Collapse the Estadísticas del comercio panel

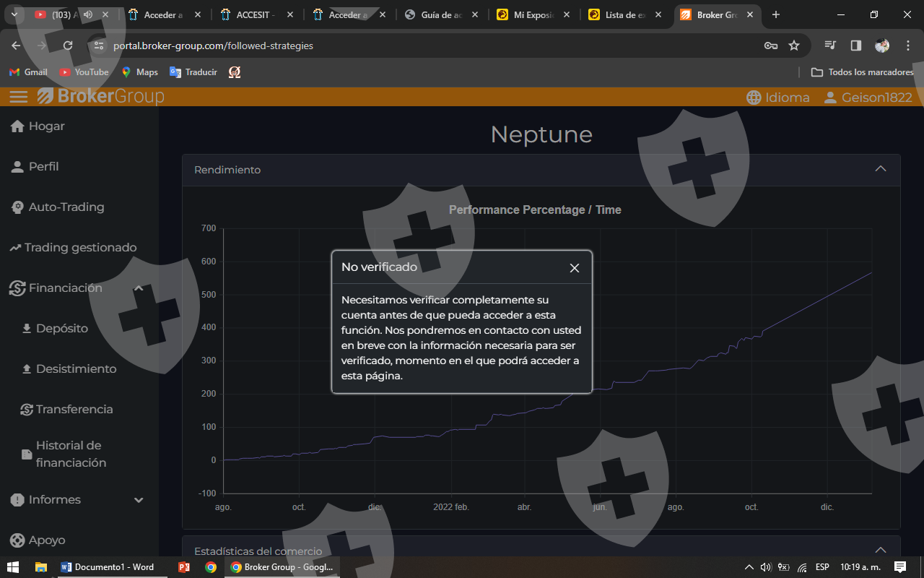880,551
